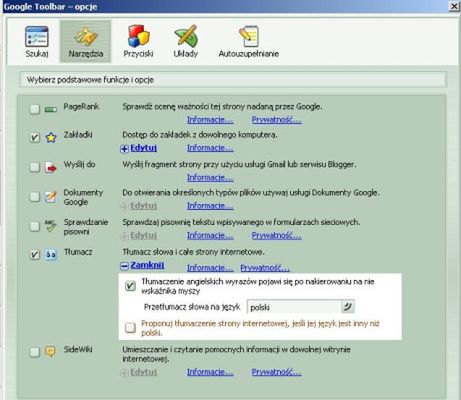Image resolution: width=461 pixels, height=400 pixels.
Task: Open SideWiki Informacje link
Action: pyautogui.click(x=210, y=372)
